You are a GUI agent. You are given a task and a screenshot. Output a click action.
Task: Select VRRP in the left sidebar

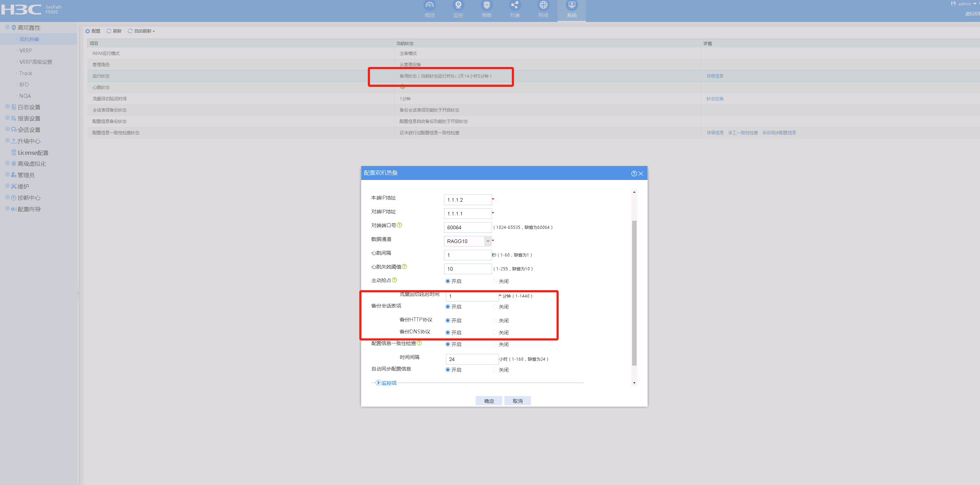tap(26, 51)
